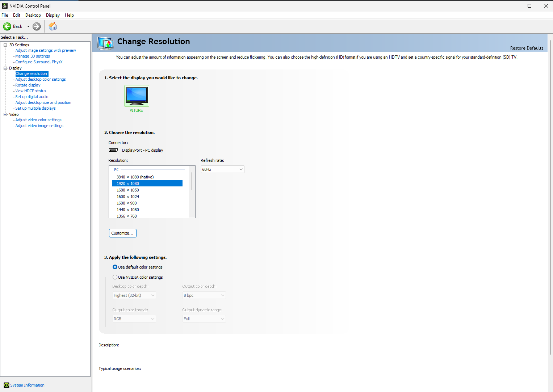The height and width of the screenshot is (392, 553).
Task: Select 3840 × 1080 (native) resolution
Action: (x=135, y=177)
